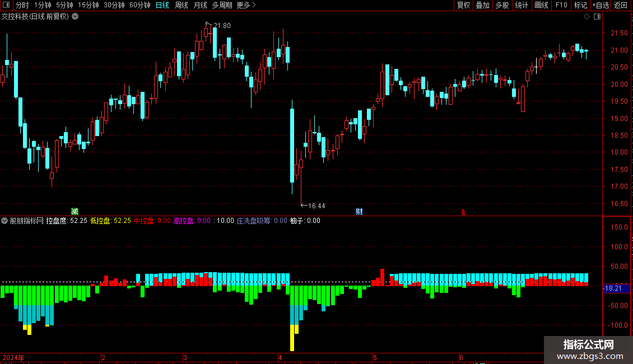Viewport: 633px width, 364px height.
Task: Click the 21.80 high price annotation
Action: click(x=222, y=26)
